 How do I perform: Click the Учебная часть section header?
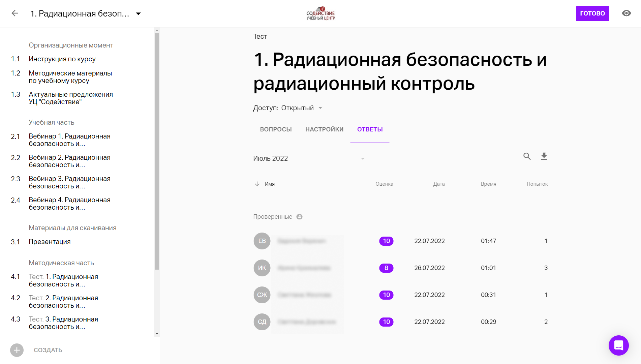[51, 122]
